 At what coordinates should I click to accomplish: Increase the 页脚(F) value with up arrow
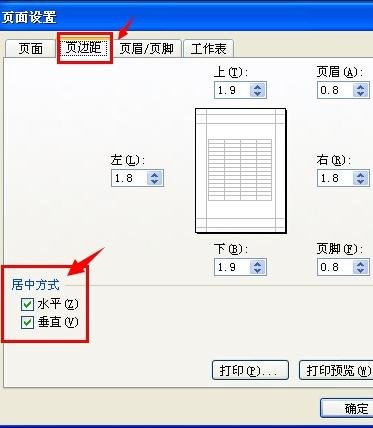pos(360,263)
